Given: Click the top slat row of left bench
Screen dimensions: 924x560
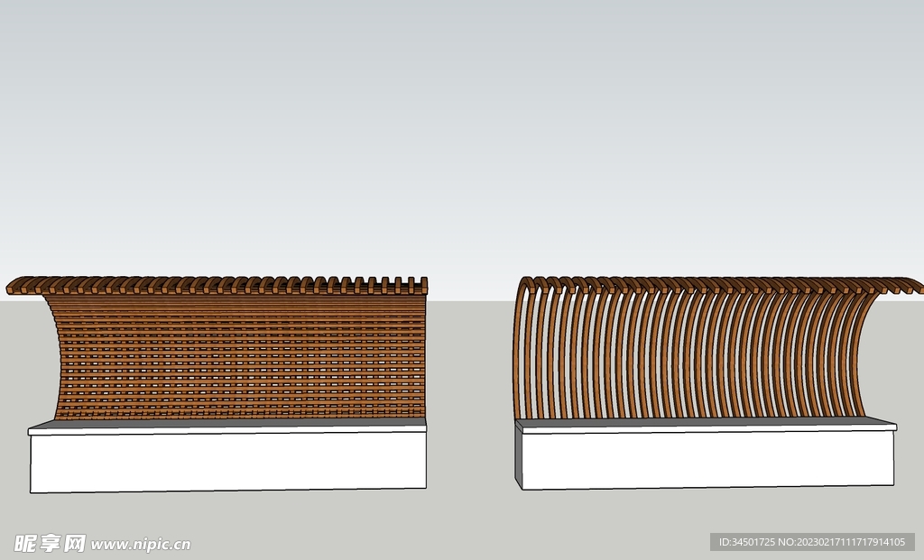Looking at the screenshot, I should 235,285.
